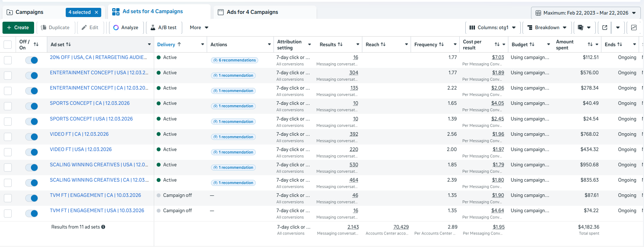Screen dimensions: 644x247
Task: Toggle off SPORTS CONCEPT CA ad set
Action: pyautogui.click(x=32, y=106)
